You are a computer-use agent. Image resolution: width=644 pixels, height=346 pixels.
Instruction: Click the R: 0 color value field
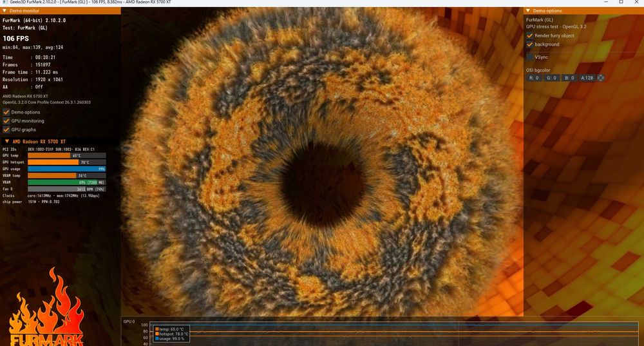[534, 78]
